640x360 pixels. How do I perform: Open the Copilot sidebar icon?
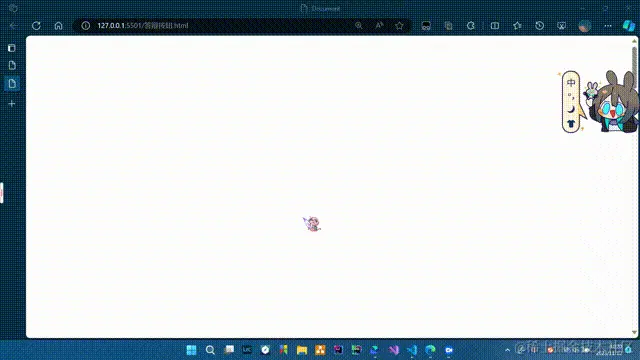click(629, 26)
